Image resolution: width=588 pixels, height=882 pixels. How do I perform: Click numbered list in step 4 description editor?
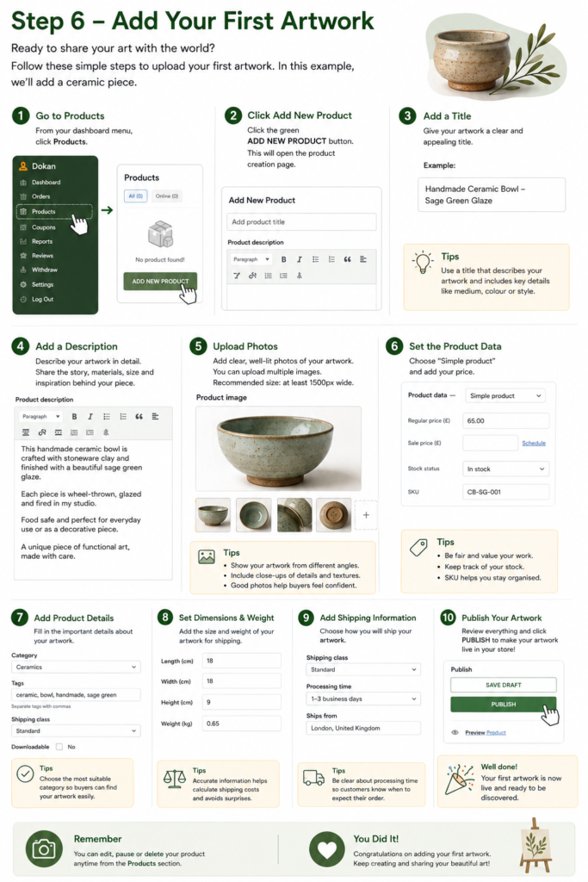click(122, 416)
